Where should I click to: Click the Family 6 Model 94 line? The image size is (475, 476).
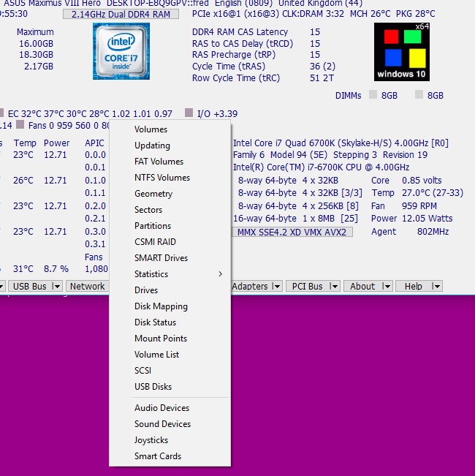point(330,155)
